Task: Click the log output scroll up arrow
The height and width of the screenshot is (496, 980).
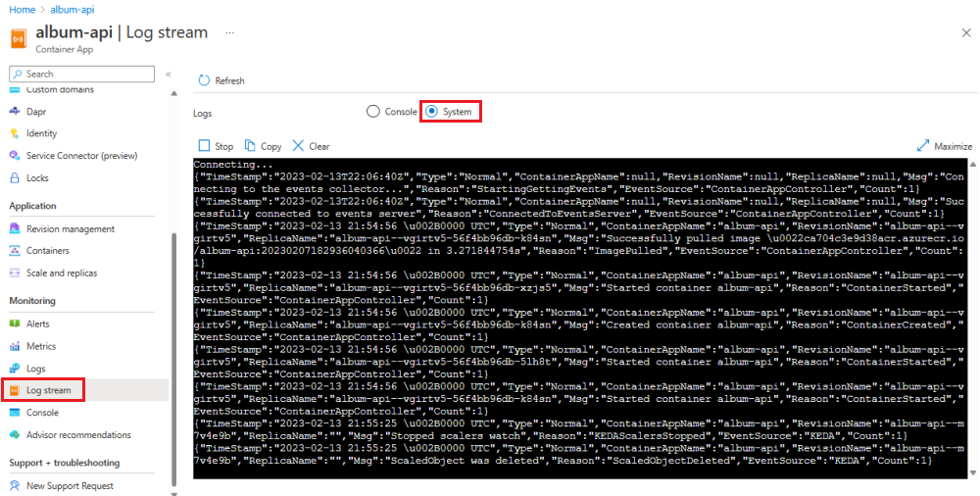Action: click(972, 164)
